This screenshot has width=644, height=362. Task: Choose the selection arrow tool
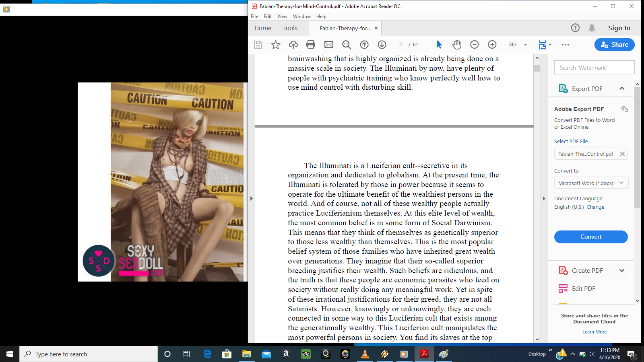coord(439,45)
